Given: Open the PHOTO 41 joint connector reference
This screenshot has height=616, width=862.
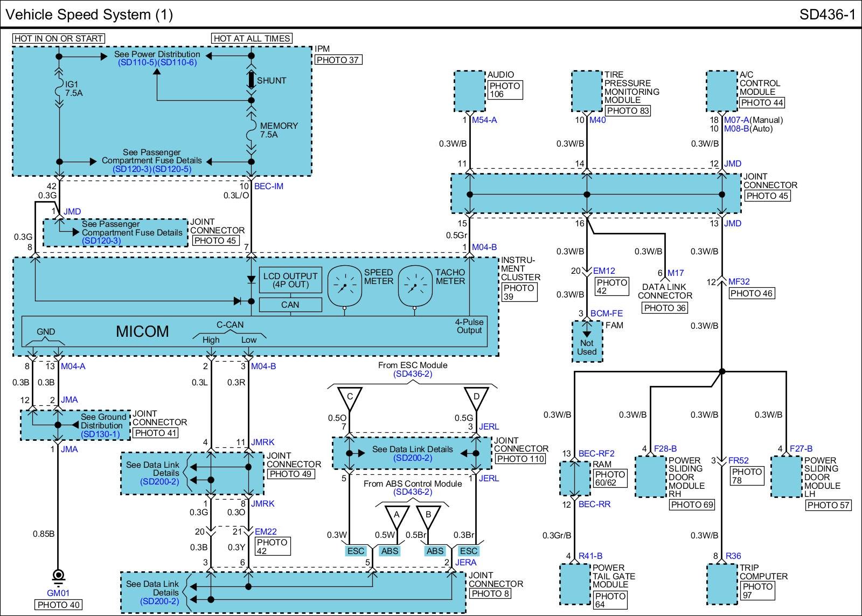Looking at the screenshot, I should (x=155, y=432).
